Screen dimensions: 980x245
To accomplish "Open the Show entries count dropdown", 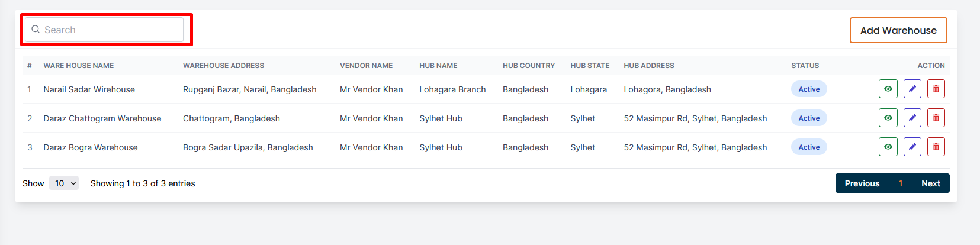I will pyautogui.click(x=63, y=183).
